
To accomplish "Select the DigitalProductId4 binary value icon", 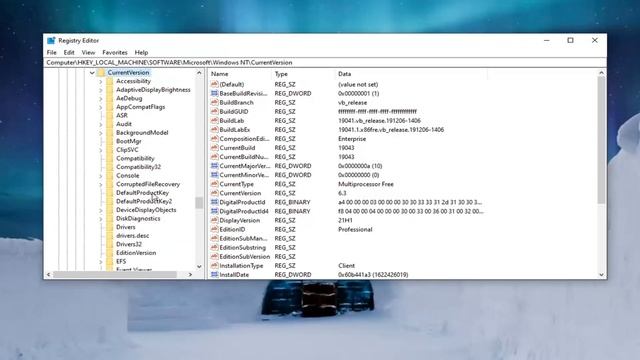I will [x=214, y=211].
